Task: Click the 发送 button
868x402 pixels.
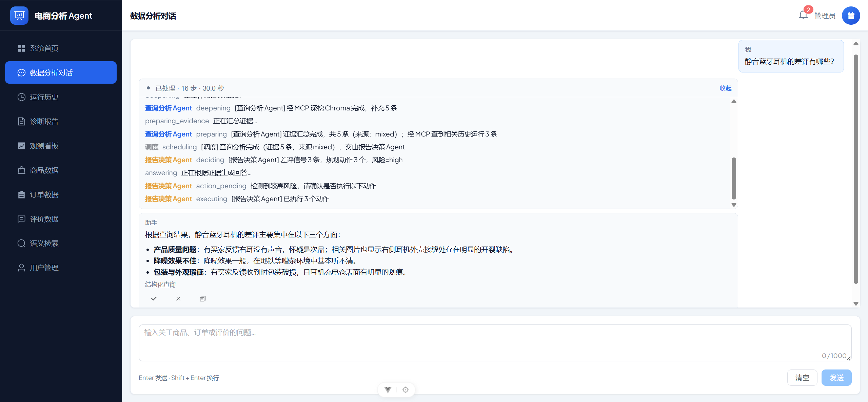Action: pos(836,378)
